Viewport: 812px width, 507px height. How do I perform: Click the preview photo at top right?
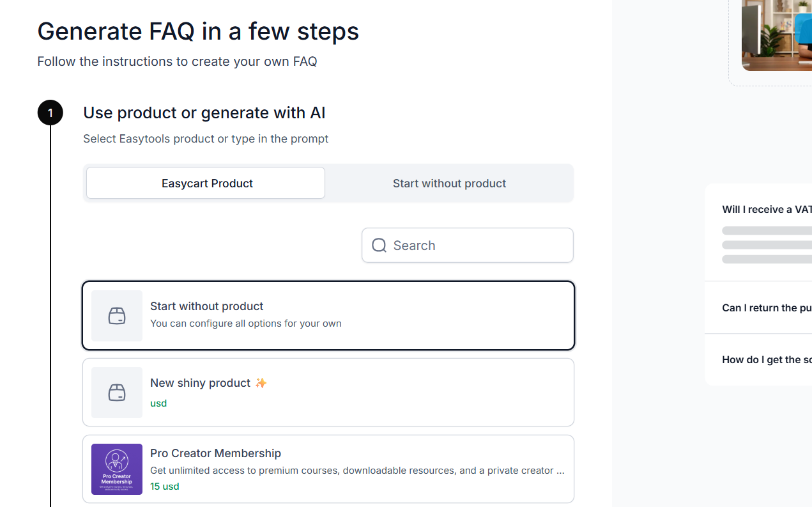(777, 35)
